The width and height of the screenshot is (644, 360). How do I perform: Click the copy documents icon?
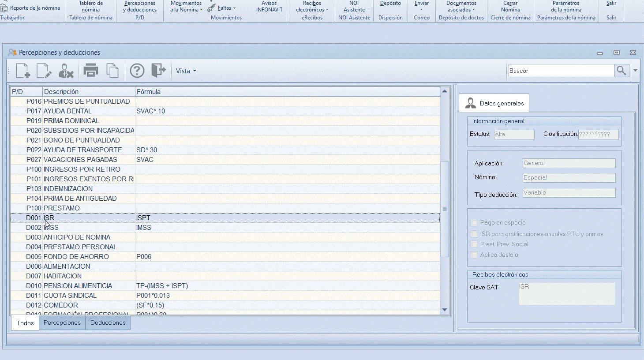coord(112,71)
